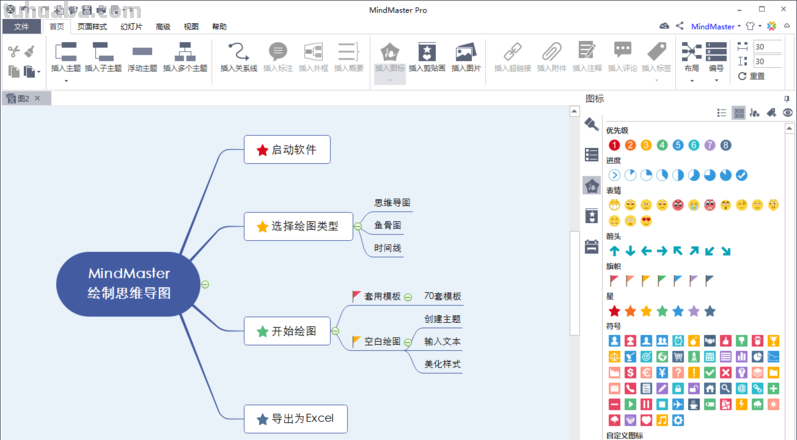Click the cloud sync icon
Viewport: 797px width, 440px height.
[664, 26]
